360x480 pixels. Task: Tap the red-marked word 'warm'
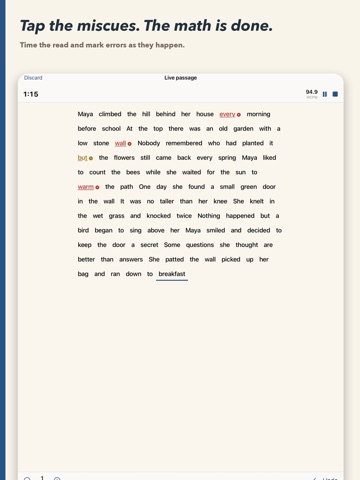[86, 187]
